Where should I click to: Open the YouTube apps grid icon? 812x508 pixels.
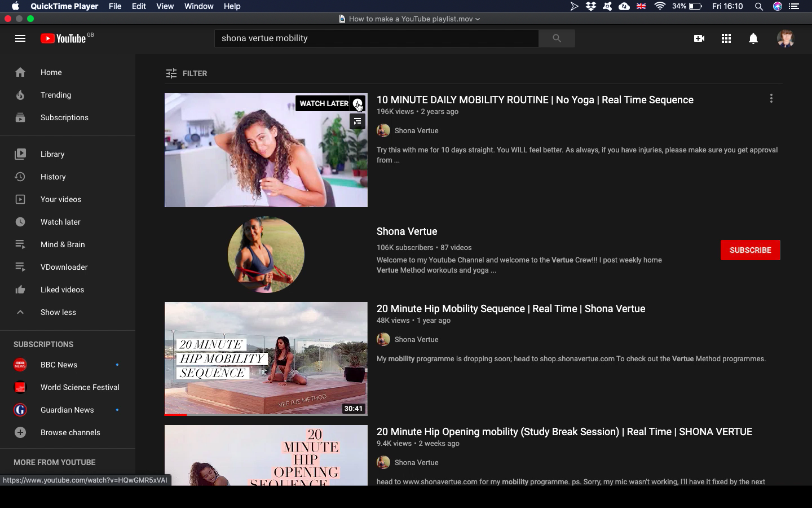click(726, 38)
